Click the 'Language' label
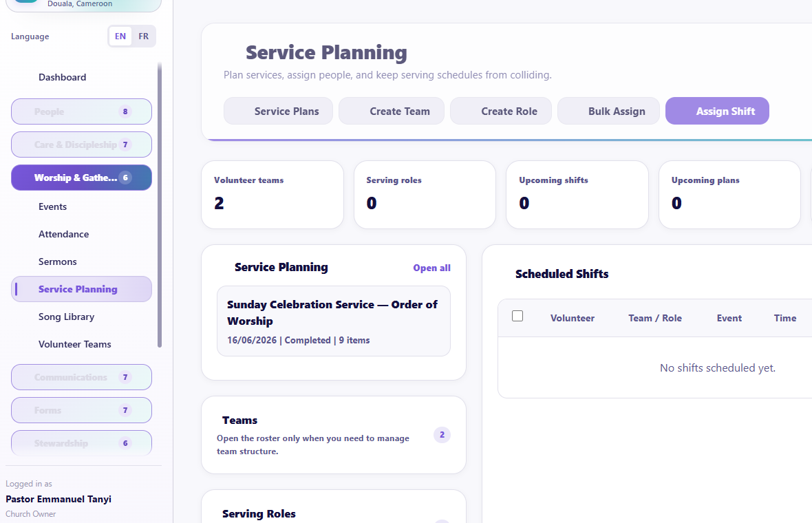Viewport: 812px width, 523px height. pos(30,36)
